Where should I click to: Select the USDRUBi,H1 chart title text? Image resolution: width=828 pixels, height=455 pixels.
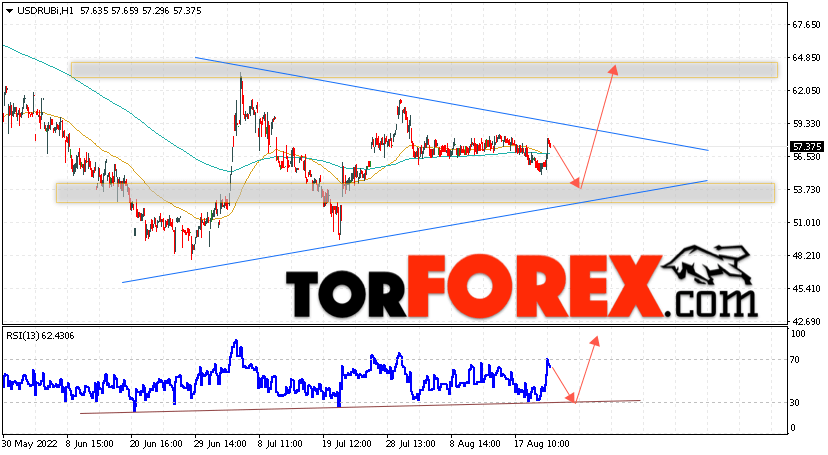tap(45, 11)
